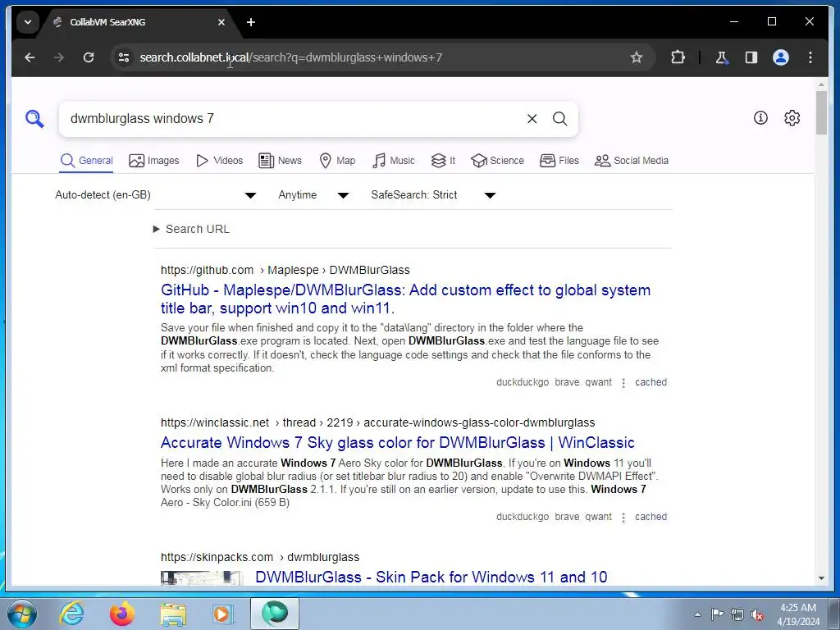Open the three-dot browser menu
840x630 pixels.
point(810,57)
